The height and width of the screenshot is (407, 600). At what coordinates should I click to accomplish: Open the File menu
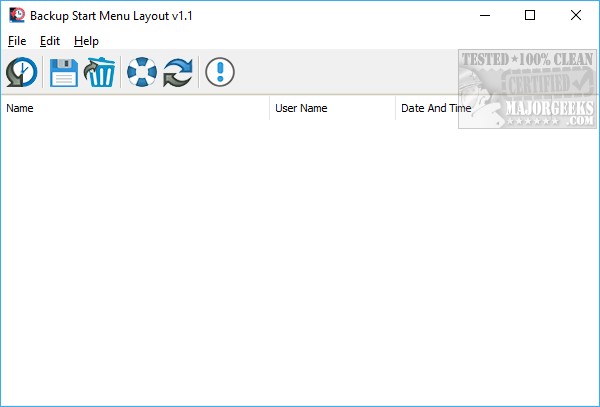point(16,41)
